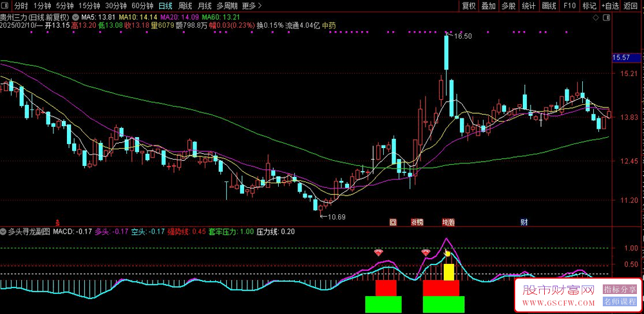Image resolution: width=644 pixels, height=314 pixels.
Task: Activate the 画线 drawing tool
Action: (549, 6)
